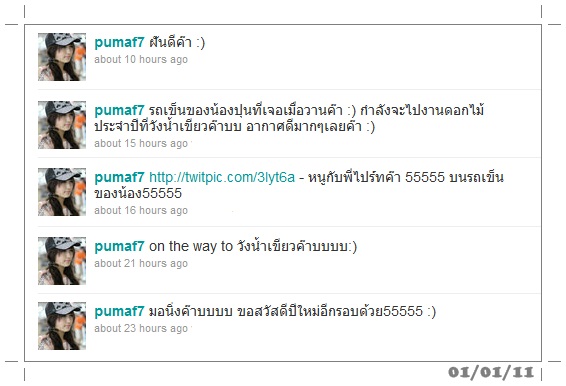Click the tweet text containing 55555 :)
Viewport: 566px width, 386px height.
(x=292, y=311)
